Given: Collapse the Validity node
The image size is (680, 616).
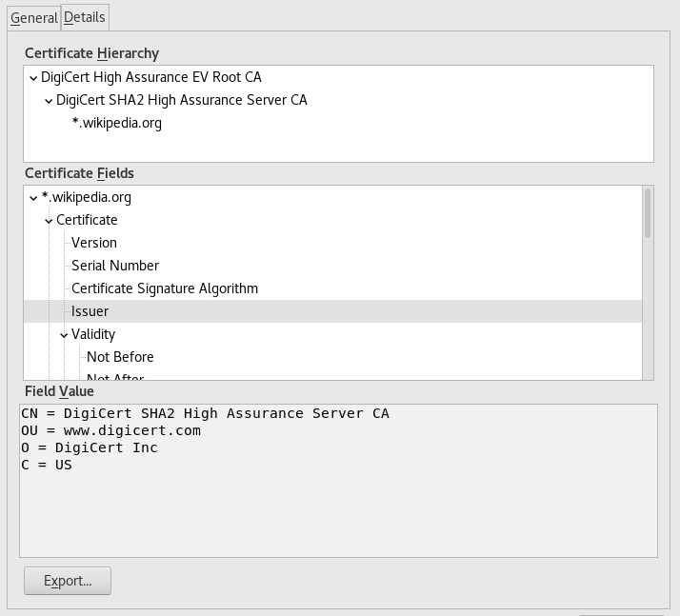Looking at the screenshot, I should point(64,335).
